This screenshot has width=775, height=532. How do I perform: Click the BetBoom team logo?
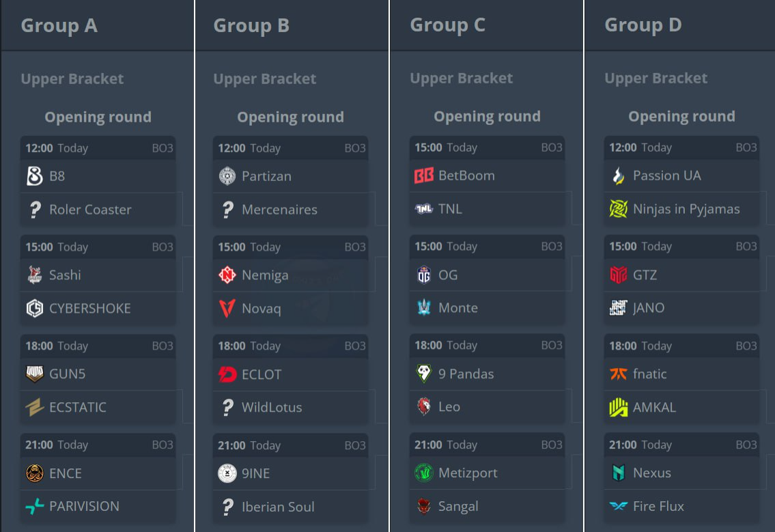click(423, 176)
